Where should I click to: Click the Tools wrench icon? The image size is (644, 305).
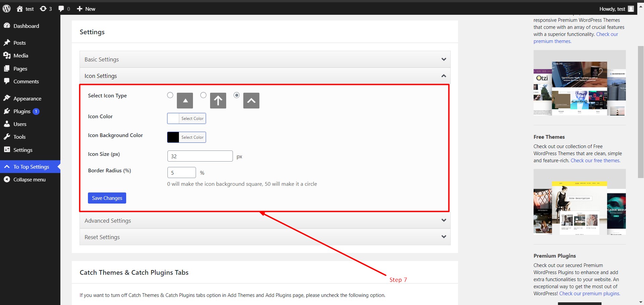[7, 137]
